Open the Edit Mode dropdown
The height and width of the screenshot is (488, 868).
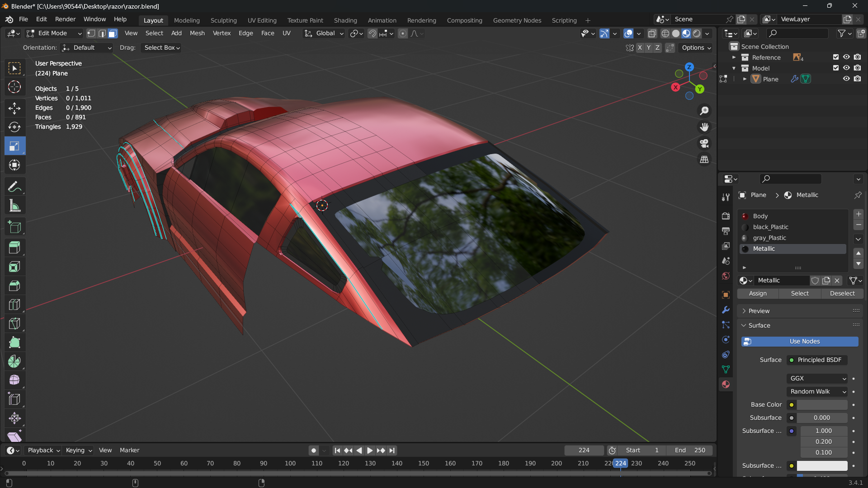(54, 33)
